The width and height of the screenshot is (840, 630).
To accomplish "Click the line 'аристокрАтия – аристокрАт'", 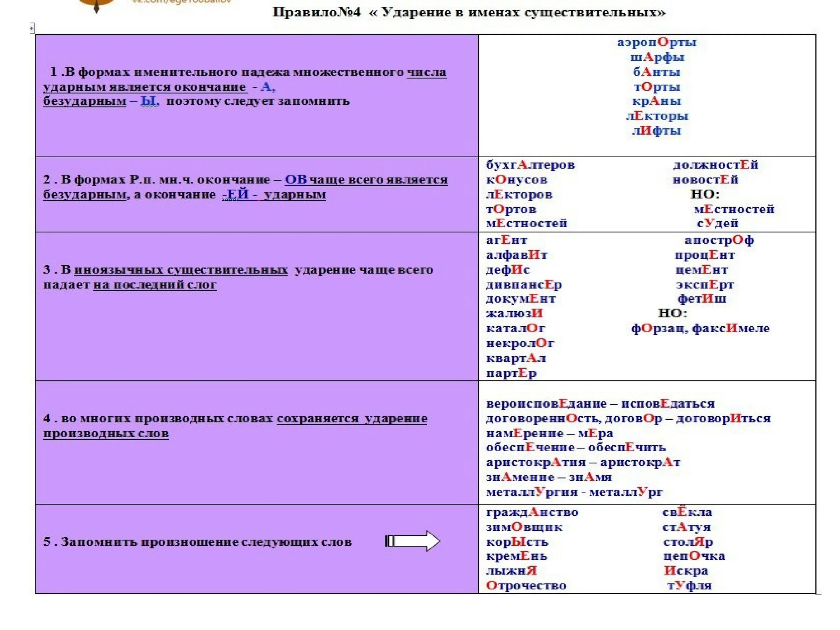I will (583, 463).
